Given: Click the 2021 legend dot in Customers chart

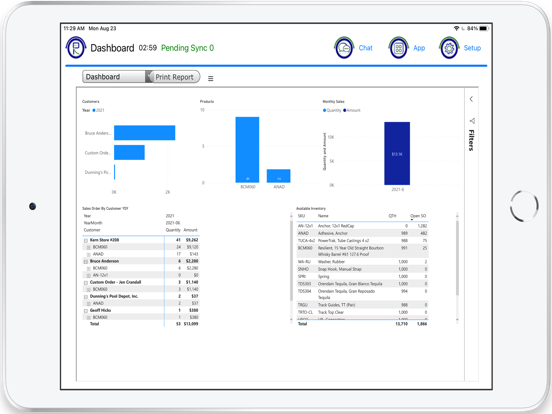Looking at the screenshot, I should pyautogui.click(x=94, y=110).
